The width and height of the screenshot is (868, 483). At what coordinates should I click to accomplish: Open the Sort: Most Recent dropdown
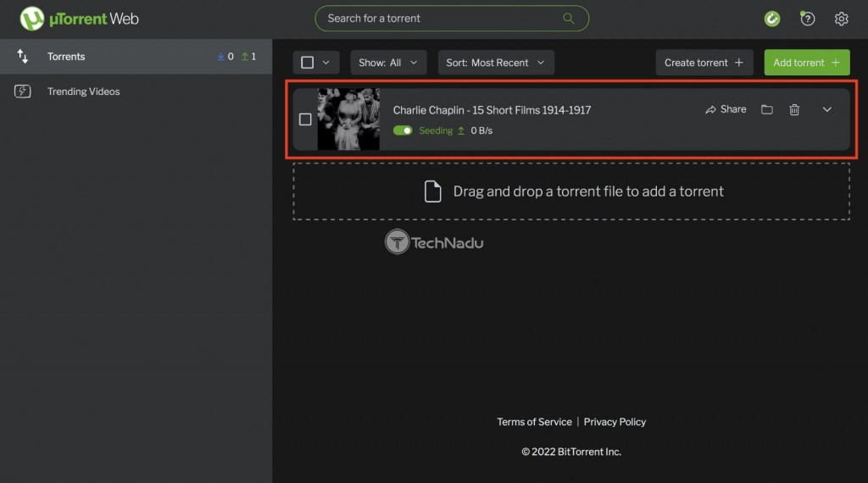pyautogui.click(x=495, y=63)
